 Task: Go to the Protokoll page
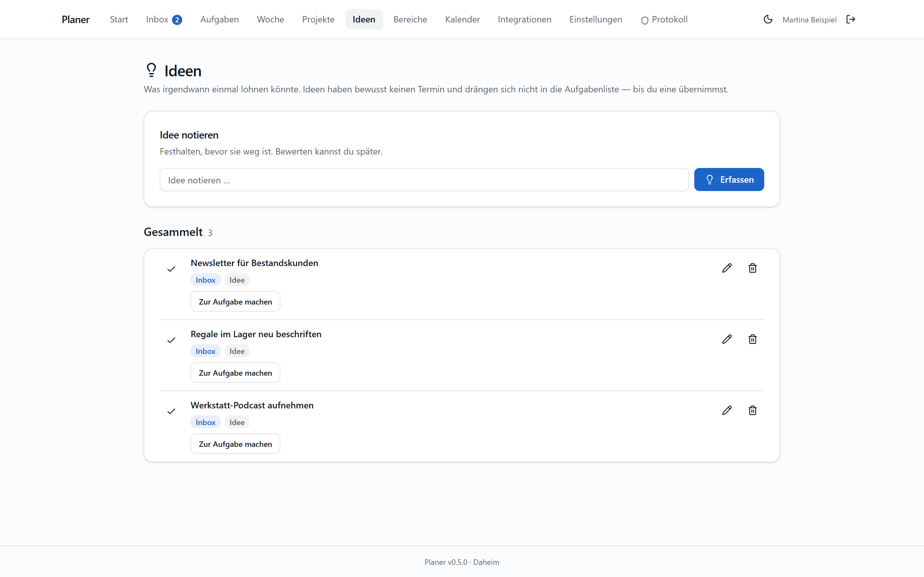[664, 20]
